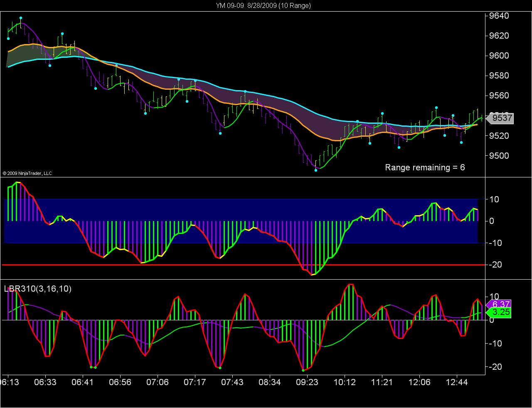The width and height of the screenshot is (532, 408).
Task: Click the purple 6.37 indicator value tag
Action: 498,304
